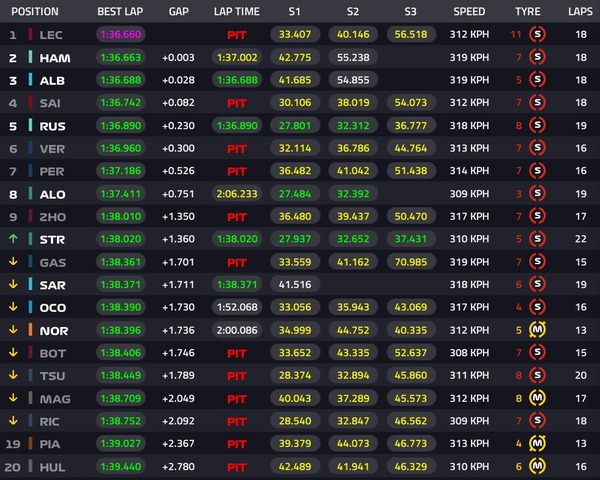Click the red PIT label in LEC row
This screenshot has height=480, width=600.
pyautogui.click(x=236, y=35)
